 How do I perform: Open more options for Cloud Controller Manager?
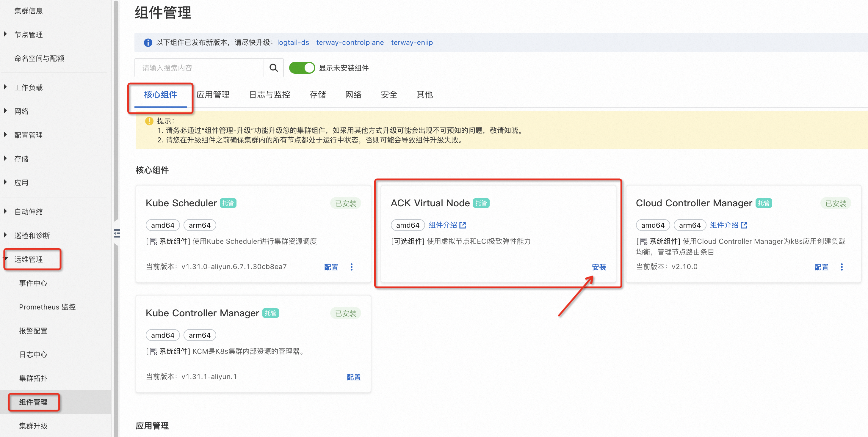[842, 267]
